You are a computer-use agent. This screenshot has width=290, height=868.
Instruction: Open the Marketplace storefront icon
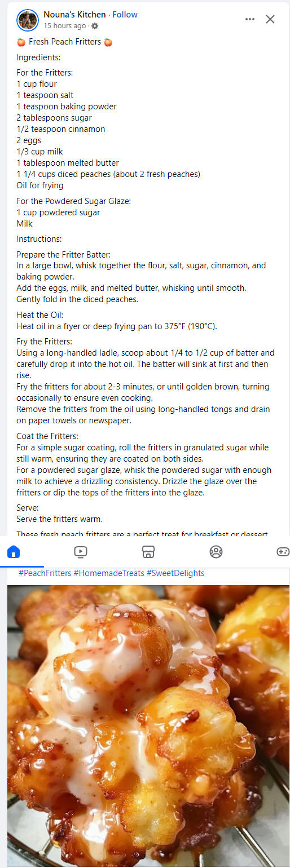[148, 552]
